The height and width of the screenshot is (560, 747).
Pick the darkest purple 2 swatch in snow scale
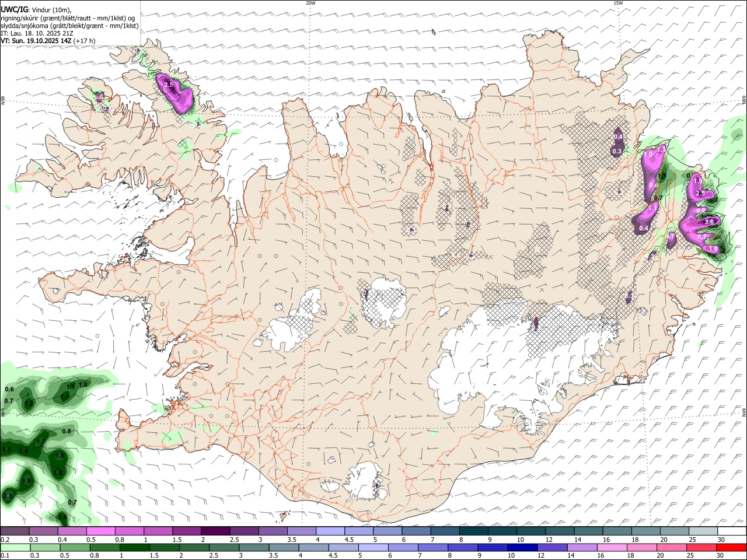click(x=215, y=531)
